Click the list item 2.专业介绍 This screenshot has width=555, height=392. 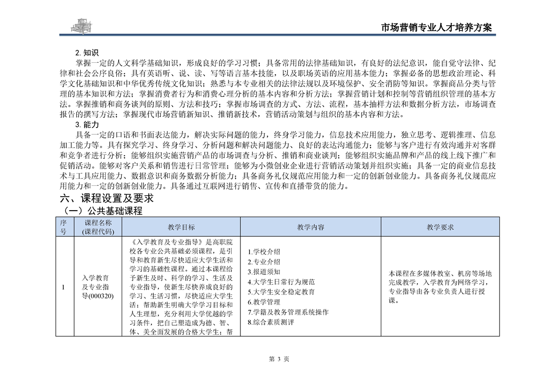pos(264,262)
